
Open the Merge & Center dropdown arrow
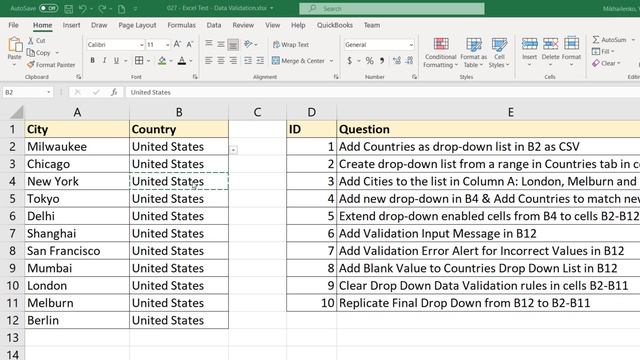[x=331, y=60]
